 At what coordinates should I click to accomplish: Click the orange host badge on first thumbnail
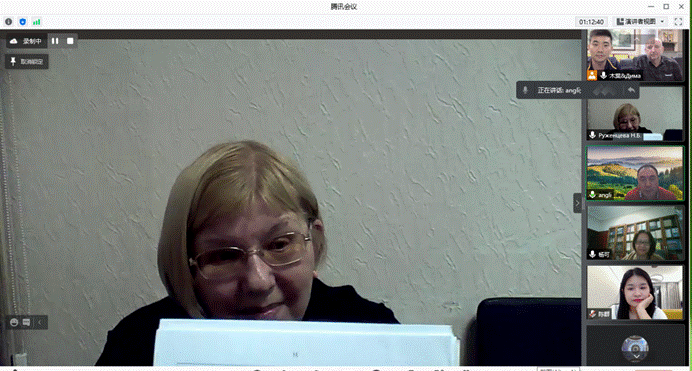tap(592, 75)
